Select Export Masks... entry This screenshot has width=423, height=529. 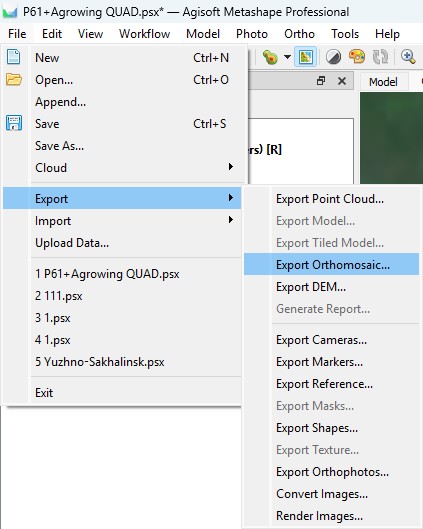click(332, 406)
